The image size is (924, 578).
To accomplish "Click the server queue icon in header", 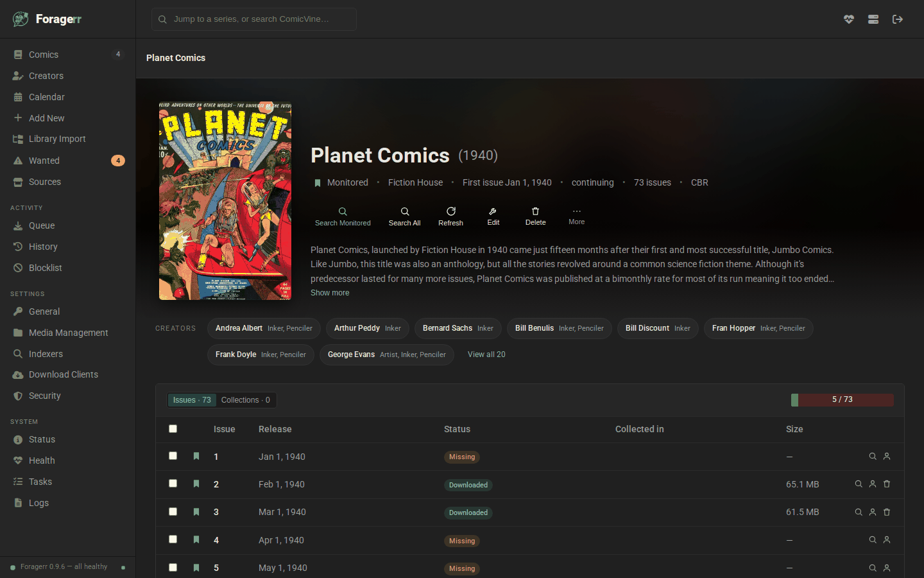I will (x=873, y=19).
